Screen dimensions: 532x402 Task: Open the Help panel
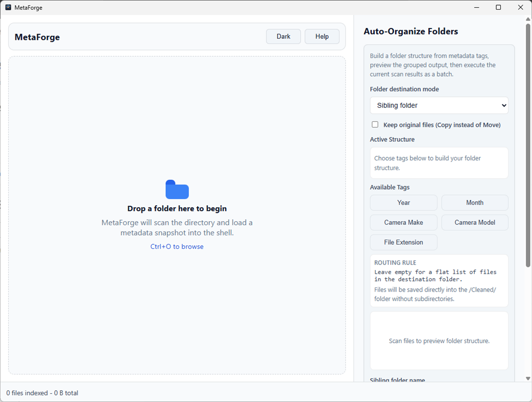click(322, 36)
